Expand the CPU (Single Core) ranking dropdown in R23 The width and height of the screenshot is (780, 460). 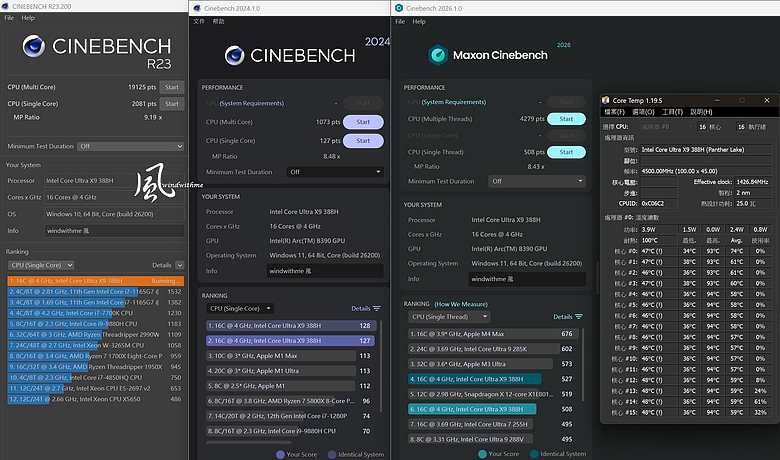42,265
